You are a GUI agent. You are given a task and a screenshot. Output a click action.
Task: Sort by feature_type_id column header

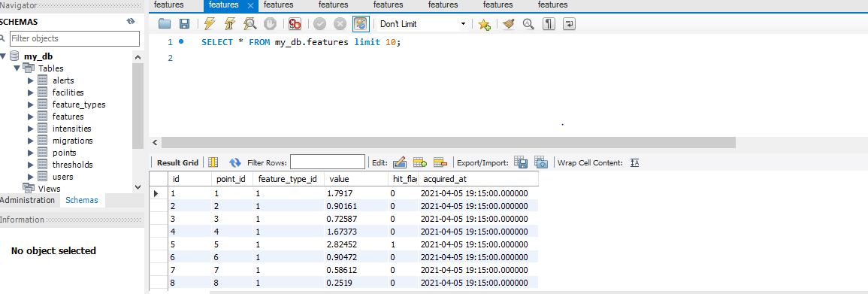click(288, 179)
